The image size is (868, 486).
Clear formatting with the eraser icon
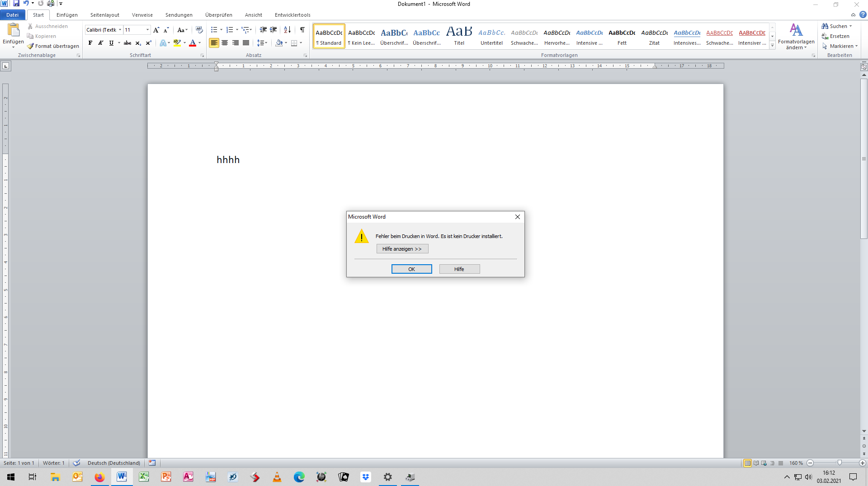pyautogui.click(x=199, y=30)
